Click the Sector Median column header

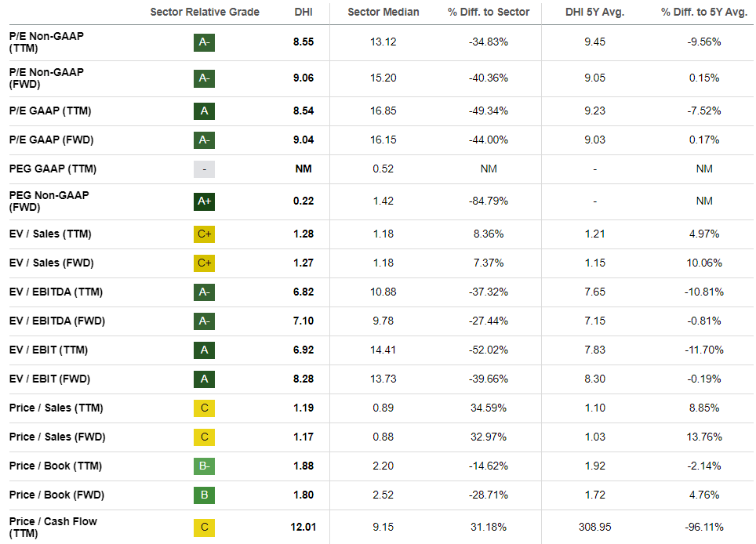point(383,12)
